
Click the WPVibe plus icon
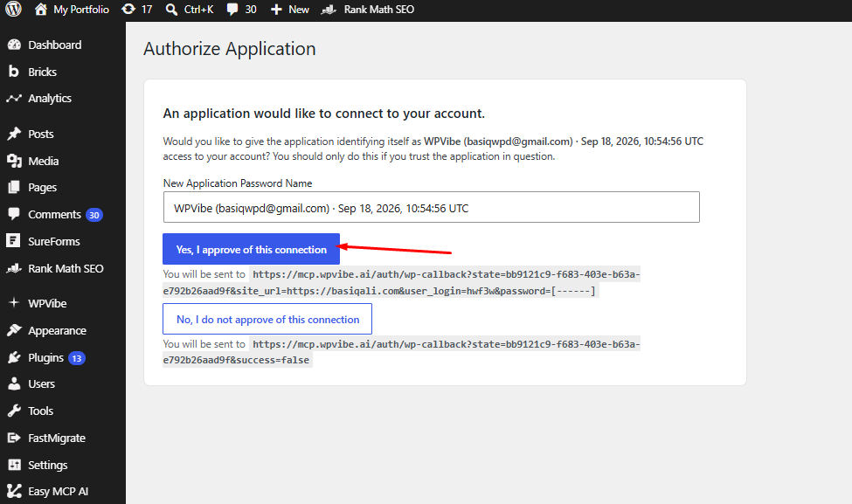[14, 302]
